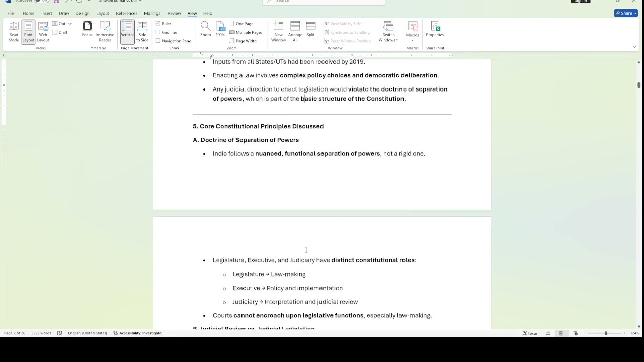Screen dimensions: 644x362
Task: Enable Focus immersive mode
Action: tap(87, 29)
